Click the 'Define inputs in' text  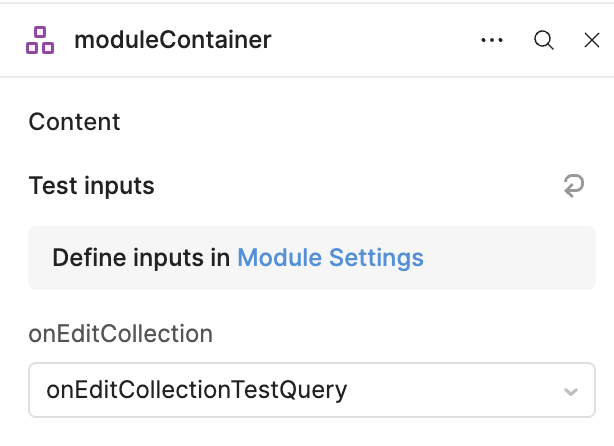(141, 258)
